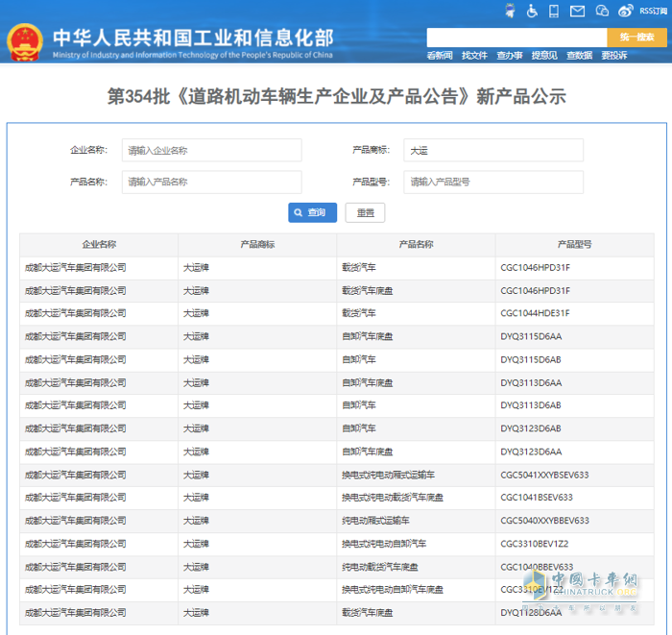Open the mobile version phone icon
672x635 pixels.
pos(554,11)
